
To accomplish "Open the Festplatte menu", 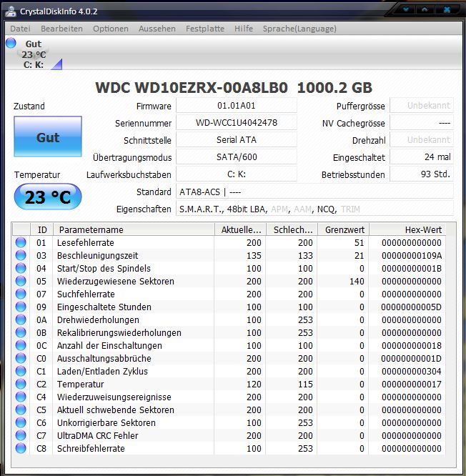I will 205,29.
